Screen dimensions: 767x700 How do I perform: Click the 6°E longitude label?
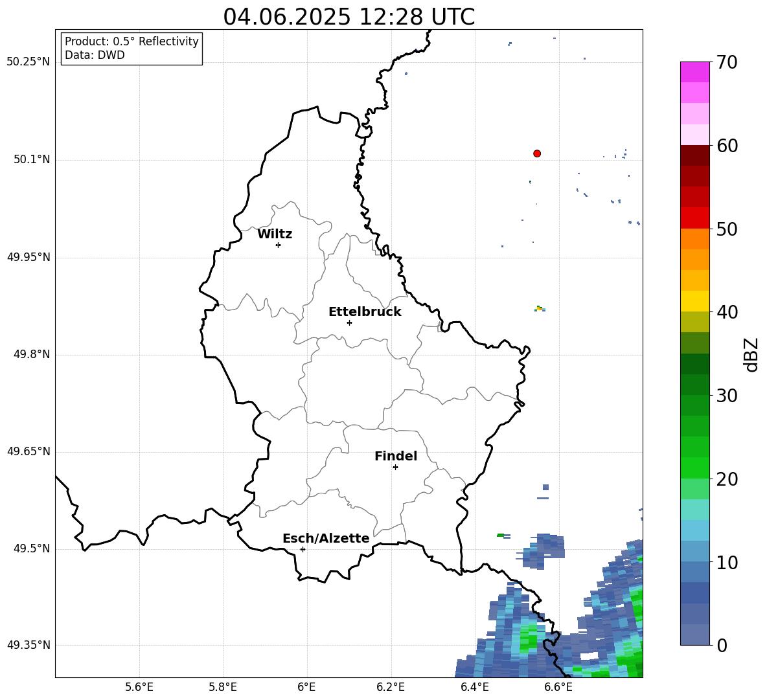coord(306,687)
